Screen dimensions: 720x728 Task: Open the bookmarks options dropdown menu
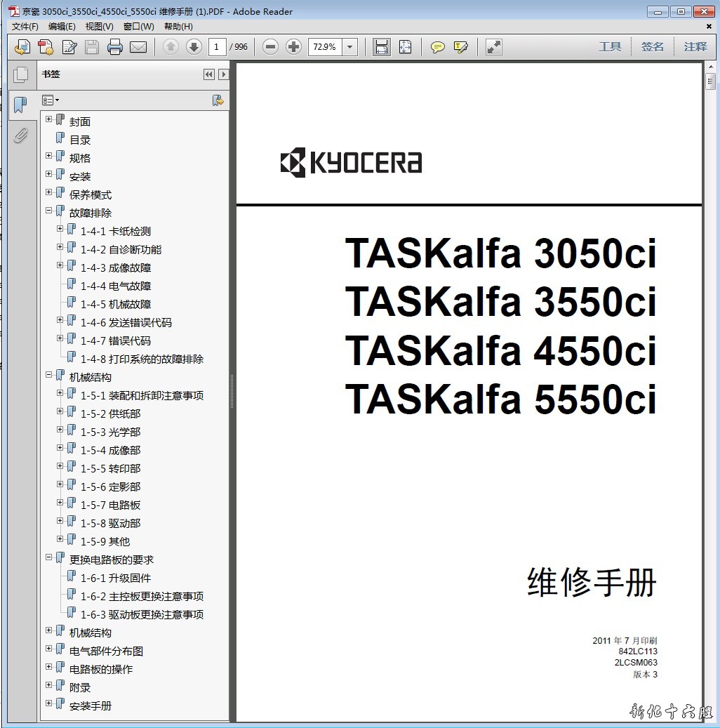50,100
